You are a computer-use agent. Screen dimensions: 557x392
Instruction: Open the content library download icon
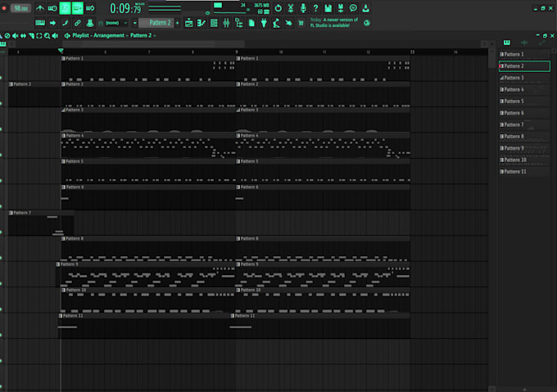tap(365, 8)
